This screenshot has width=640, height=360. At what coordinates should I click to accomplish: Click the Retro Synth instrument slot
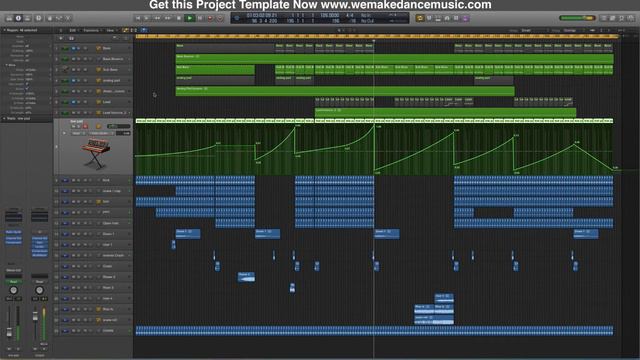click(13, 232)
